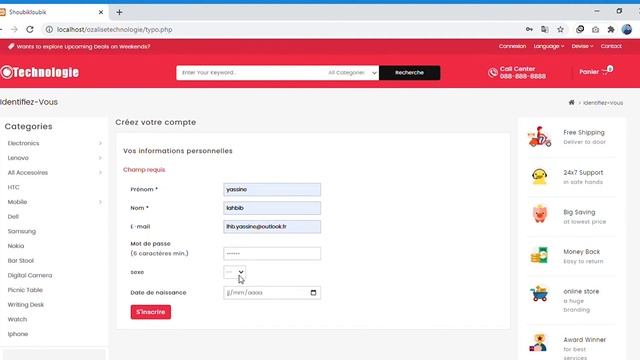Viewport: 640px width, 360px height.
Task: Open the sexe dropdown
Action: [x=235, y=272]
